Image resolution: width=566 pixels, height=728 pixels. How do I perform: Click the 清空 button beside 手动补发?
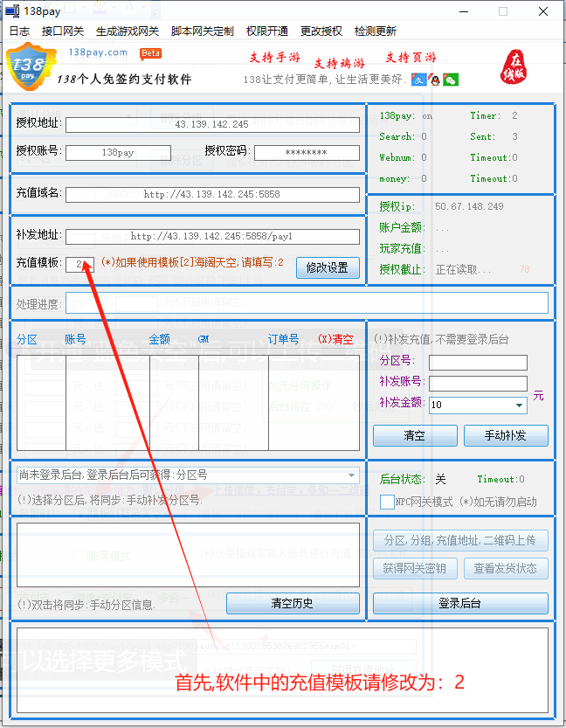[415, 435]
